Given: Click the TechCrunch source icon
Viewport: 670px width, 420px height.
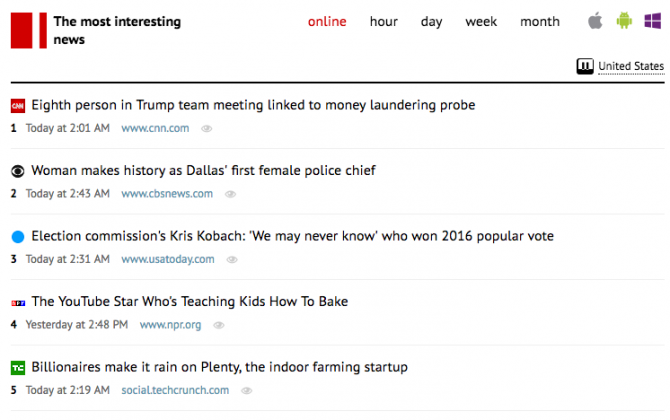Looking at the screenshot, I should [17, 368].
